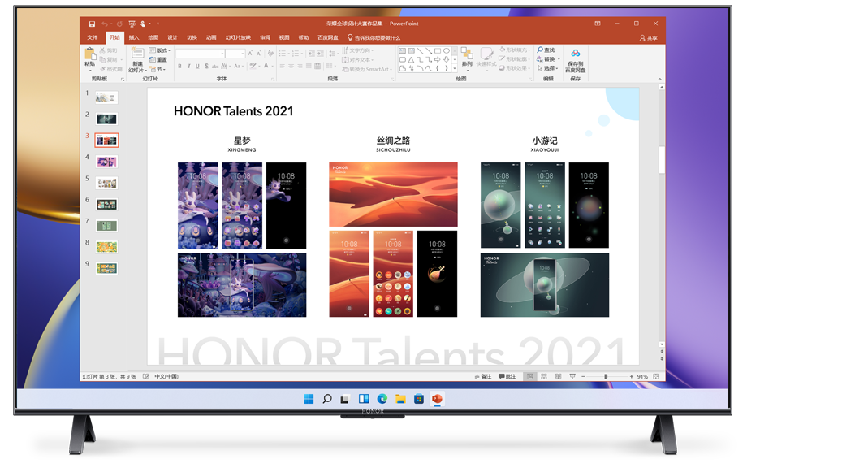868x472 pixels.
Task: Cut selection with the 剪切 scissors icon
Action: pos(109,50)
